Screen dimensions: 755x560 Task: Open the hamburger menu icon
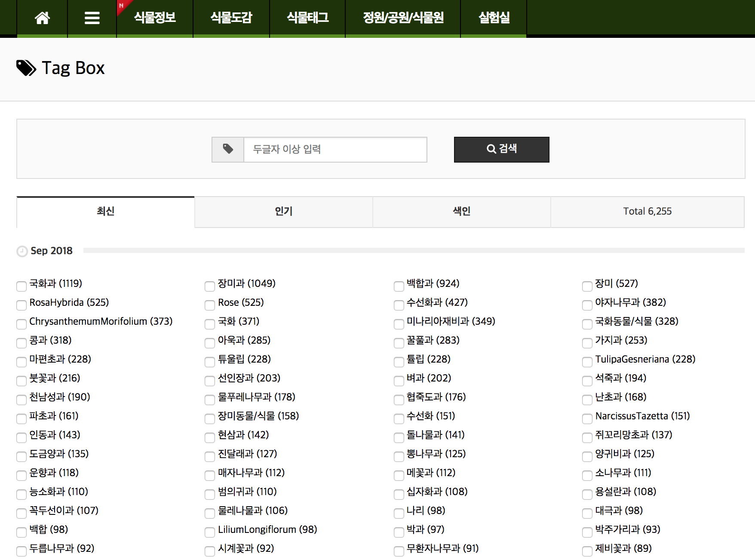click(92, 18)
